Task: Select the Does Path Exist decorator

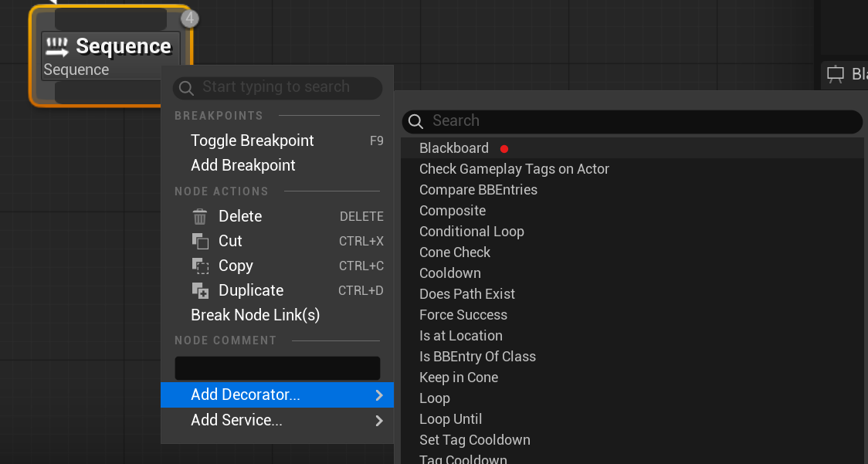Action: [466, 294]
